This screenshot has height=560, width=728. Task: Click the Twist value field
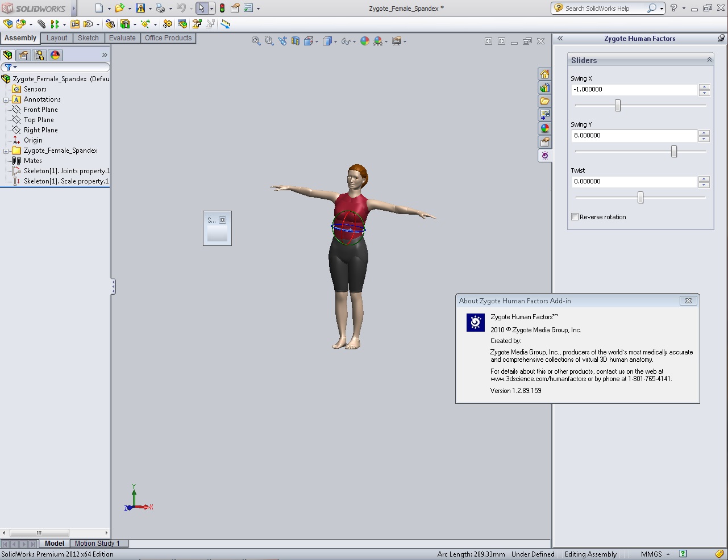(634, 182)
